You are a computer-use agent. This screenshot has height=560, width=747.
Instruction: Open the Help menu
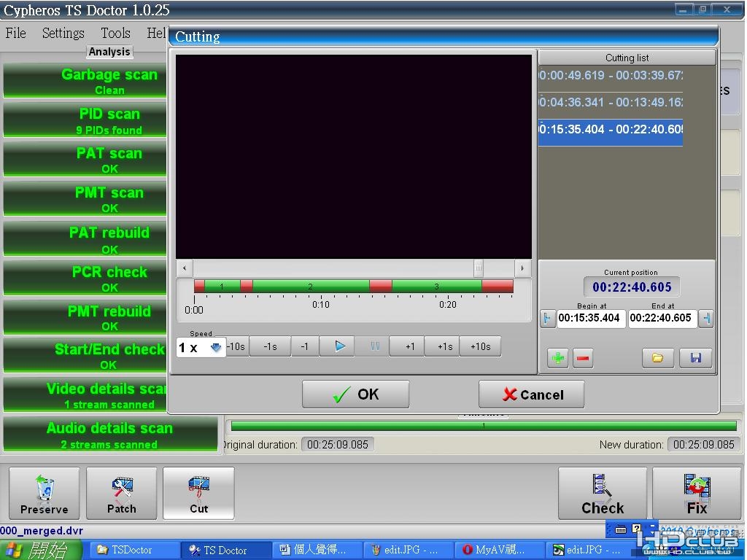click(x=157, y=33)
